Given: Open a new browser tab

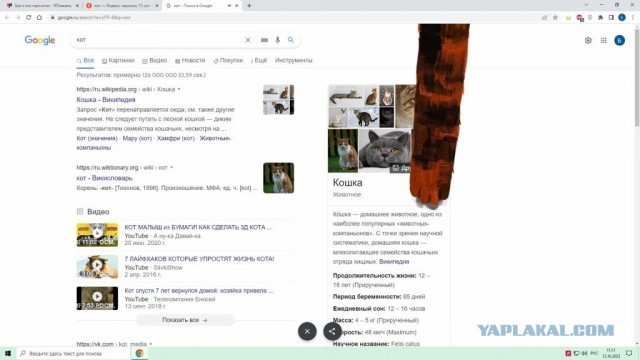Looking at the screenshot, I should pos(249,6).
